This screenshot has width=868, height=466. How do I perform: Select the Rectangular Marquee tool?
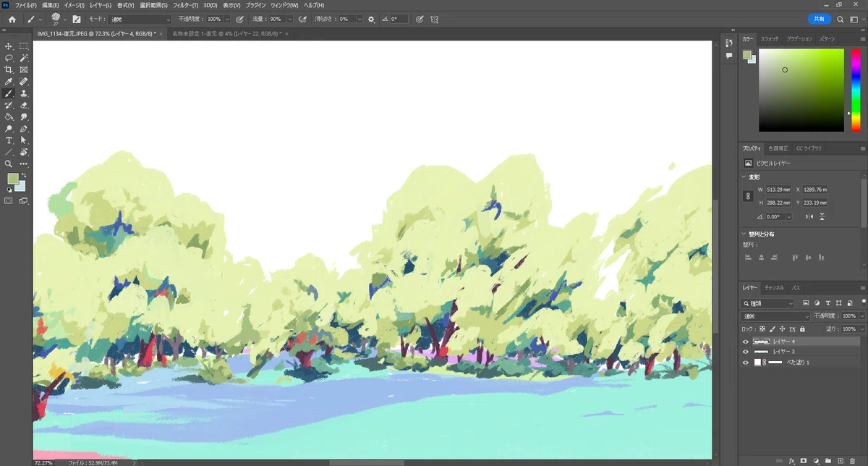[x=24, y=46]
